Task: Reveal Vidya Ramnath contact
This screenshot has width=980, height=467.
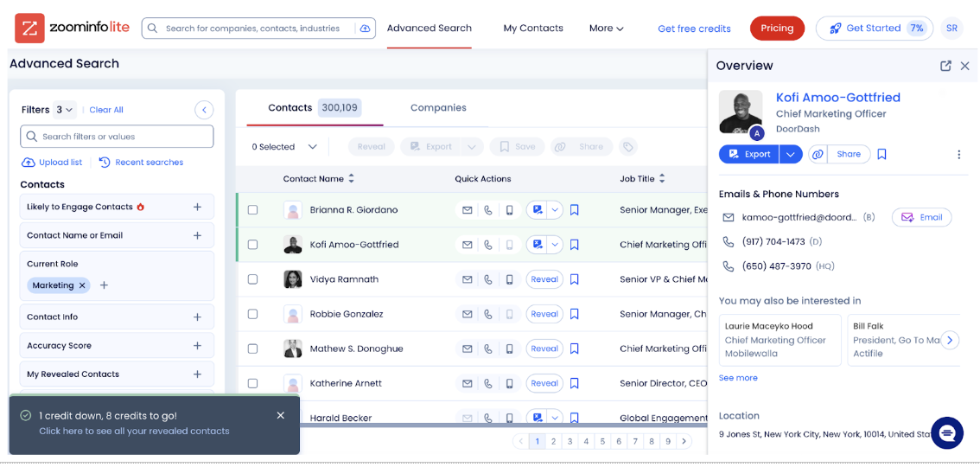Action: click(544, 279)
